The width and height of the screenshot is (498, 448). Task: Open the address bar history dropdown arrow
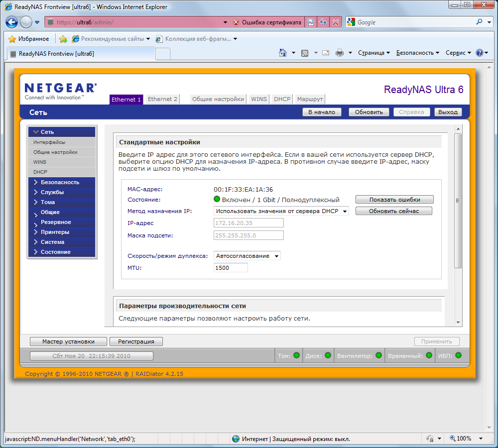coord(225,22)
